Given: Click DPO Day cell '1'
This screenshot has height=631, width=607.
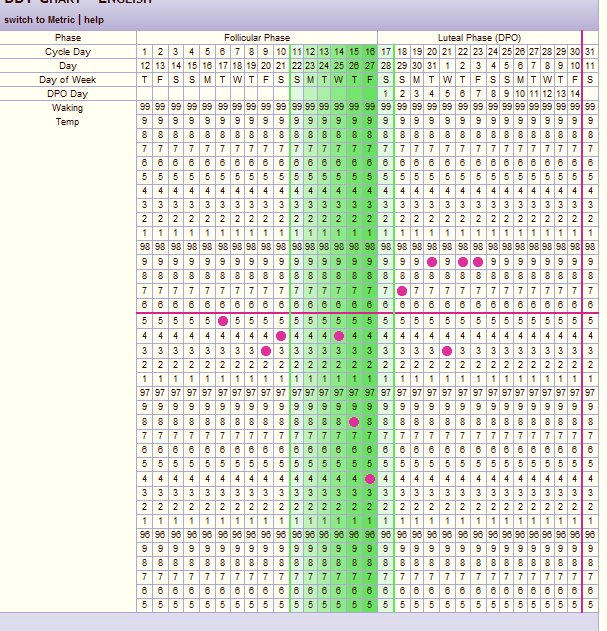Looking at the screenshot, I should point(386,94).
